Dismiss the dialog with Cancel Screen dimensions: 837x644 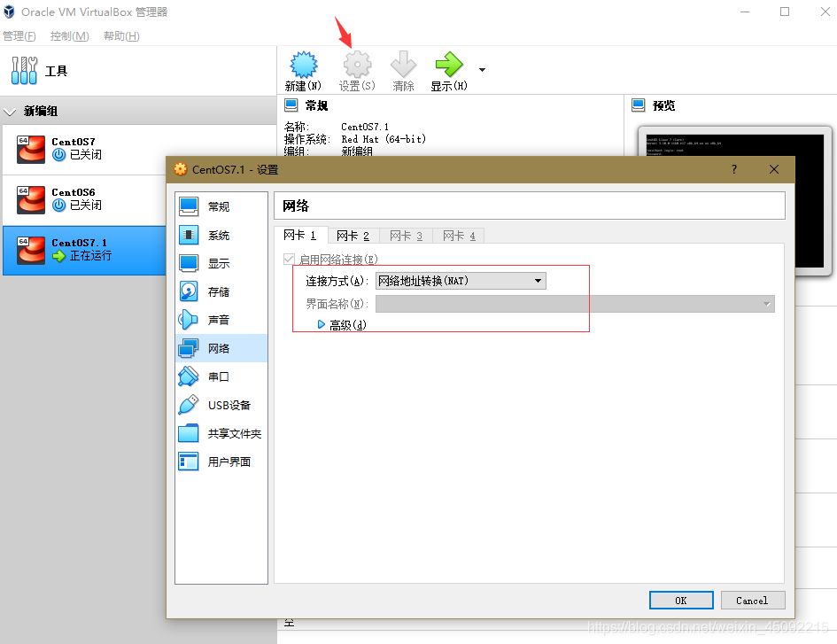click(752, 600)
